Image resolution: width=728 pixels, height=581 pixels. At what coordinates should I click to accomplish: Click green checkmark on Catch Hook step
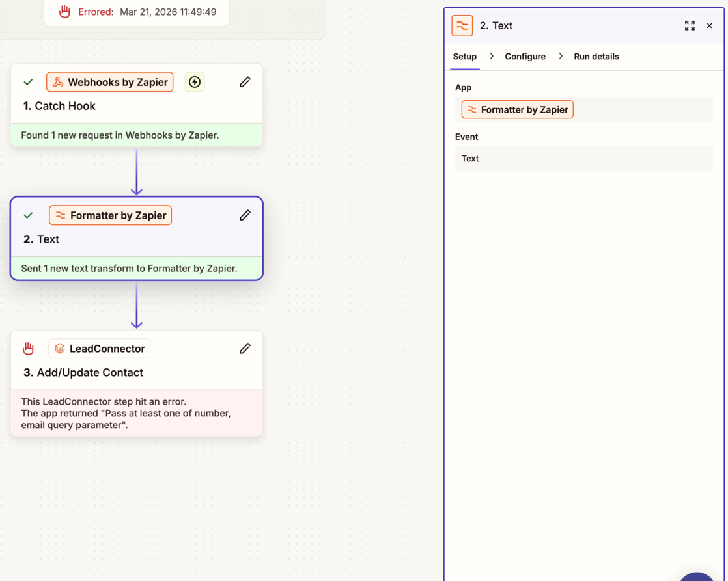pos(28,83)
